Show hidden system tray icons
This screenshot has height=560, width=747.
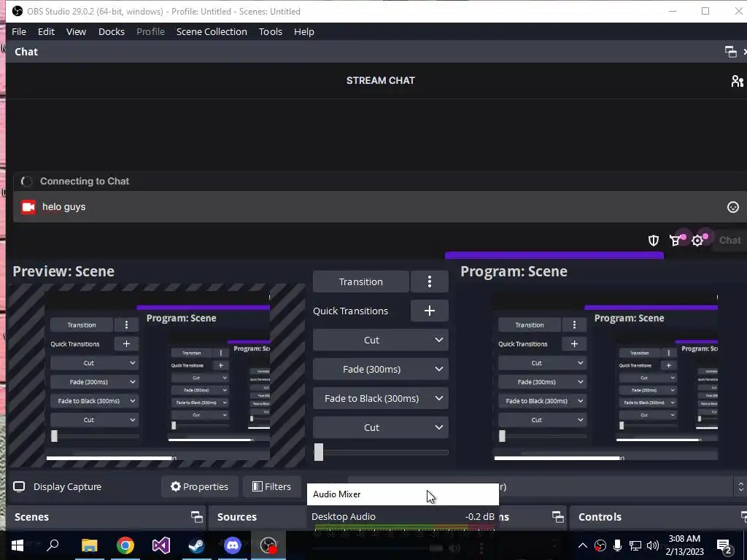coord(582,545)
